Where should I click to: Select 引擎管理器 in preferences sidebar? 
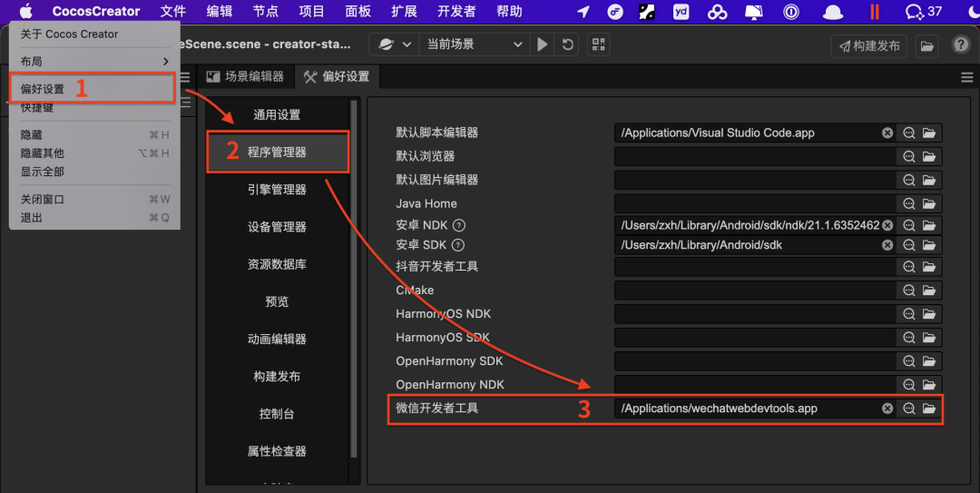click(x=277, y=190)
